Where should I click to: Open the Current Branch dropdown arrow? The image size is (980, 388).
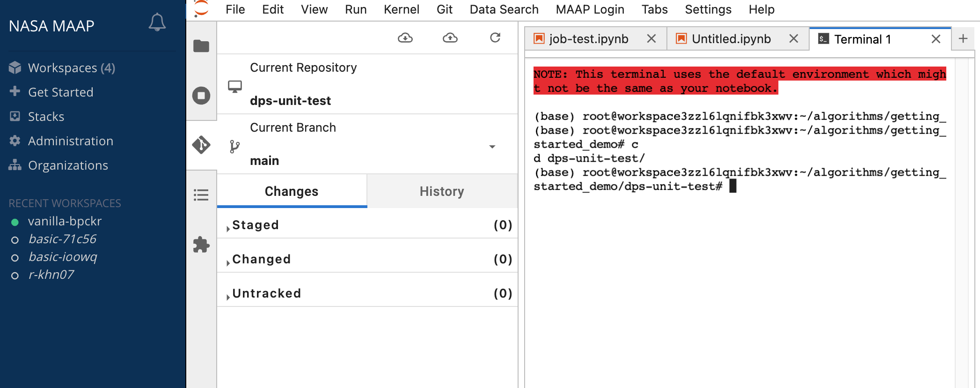point(492,147)
